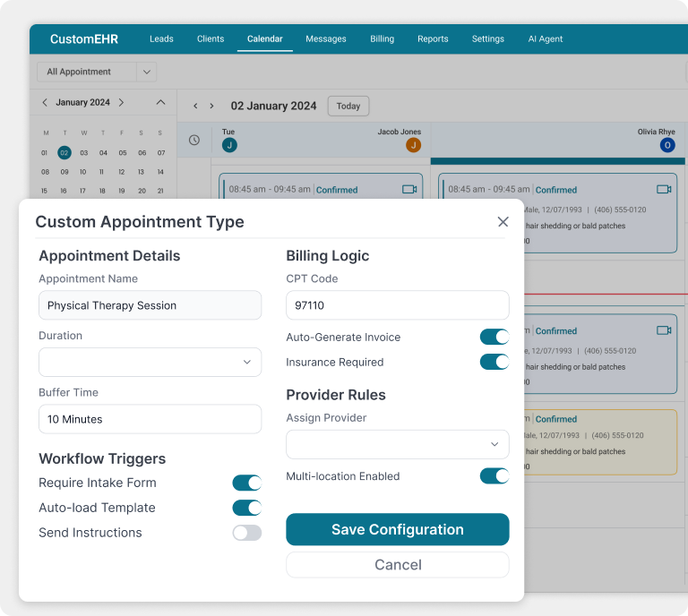Open Jacob Jones 08:45 am appointment card
The image size is (688, 616).
[321, 186]
